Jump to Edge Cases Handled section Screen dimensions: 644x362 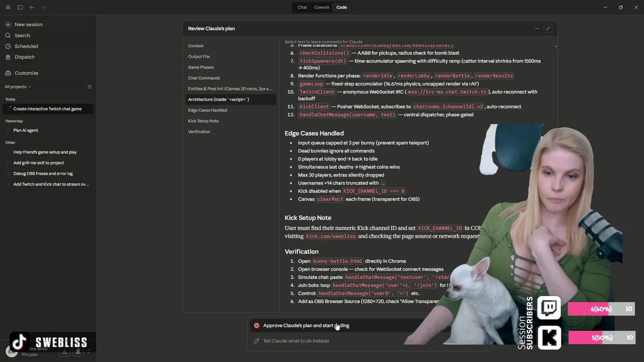tap(207, 110)
